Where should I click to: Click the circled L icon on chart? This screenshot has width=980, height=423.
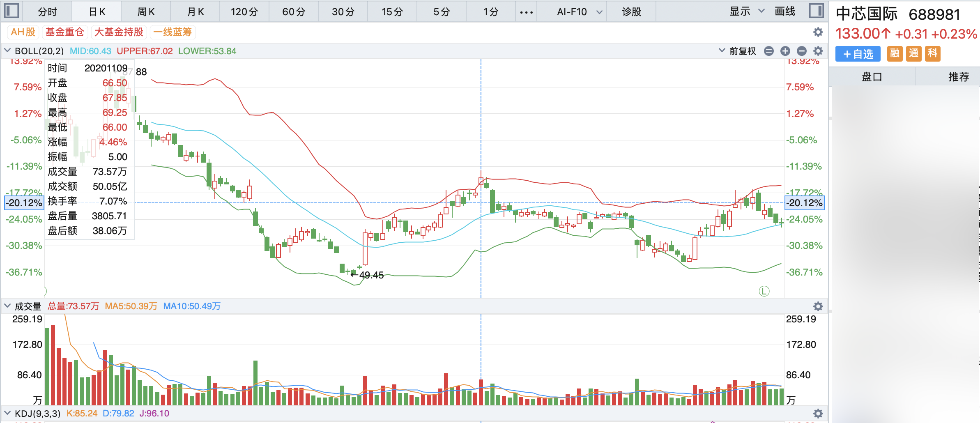click(x=764, y=291)
